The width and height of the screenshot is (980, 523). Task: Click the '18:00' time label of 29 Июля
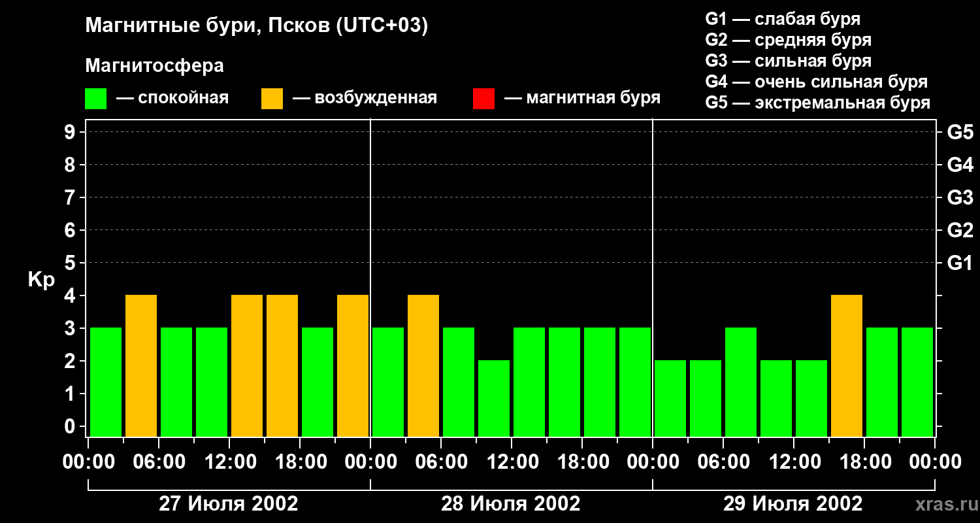click(864, 462)
